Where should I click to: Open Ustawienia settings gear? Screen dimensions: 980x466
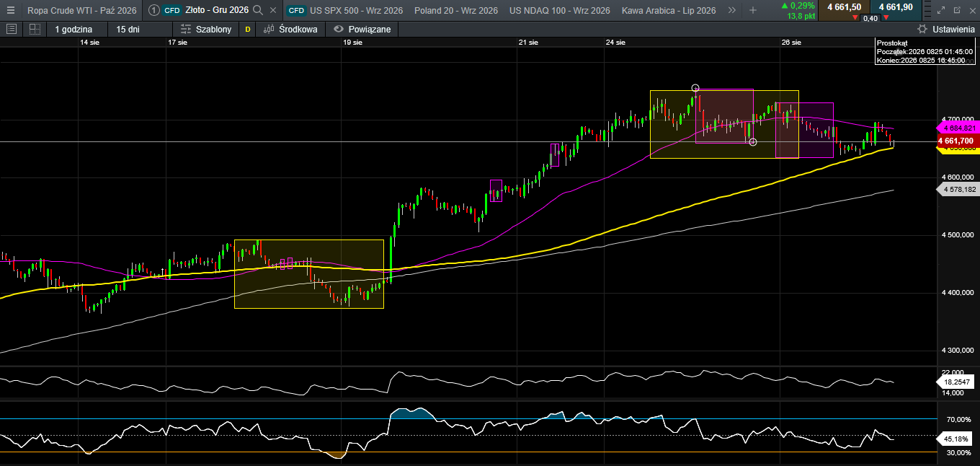[x=945, y=29]
